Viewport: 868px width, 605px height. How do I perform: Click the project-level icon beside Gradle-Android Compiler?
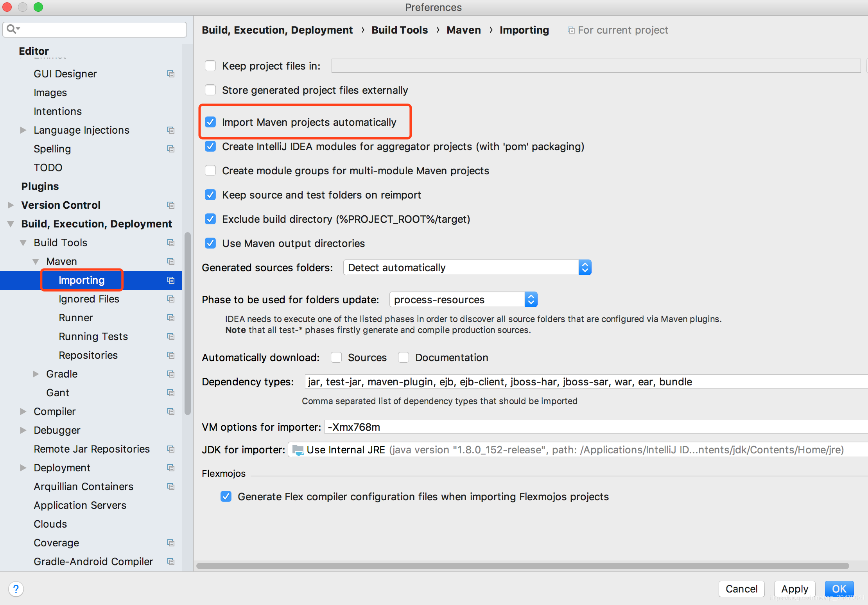coord(171,562)
